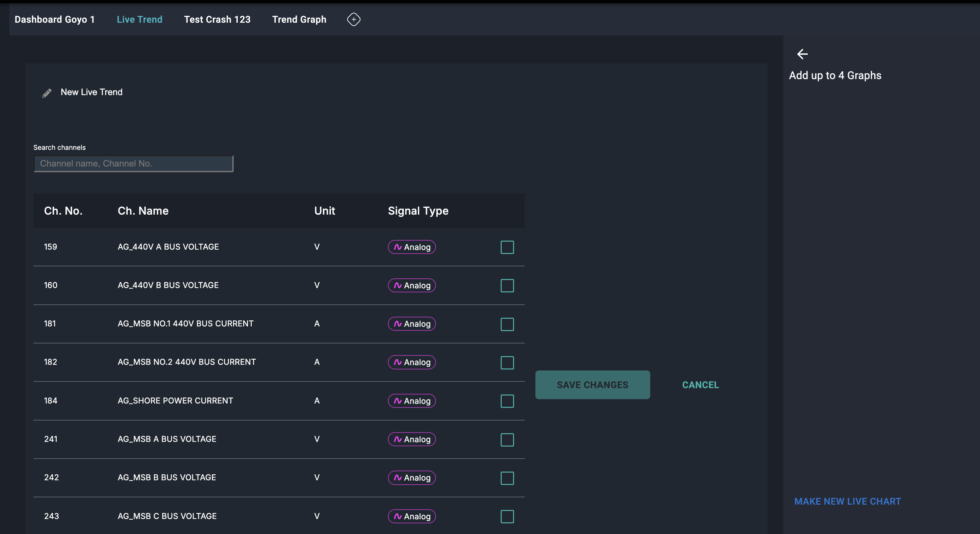Click the SAVE CHANGES button
This screenshot has width=980, height=534.
point(592,384)
